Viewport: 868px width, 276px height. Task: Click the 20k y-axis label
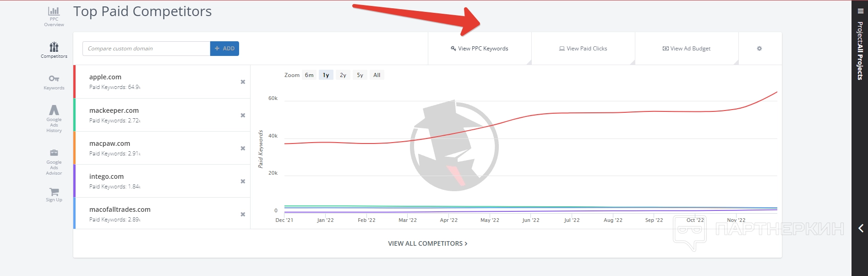pos(273,173)
